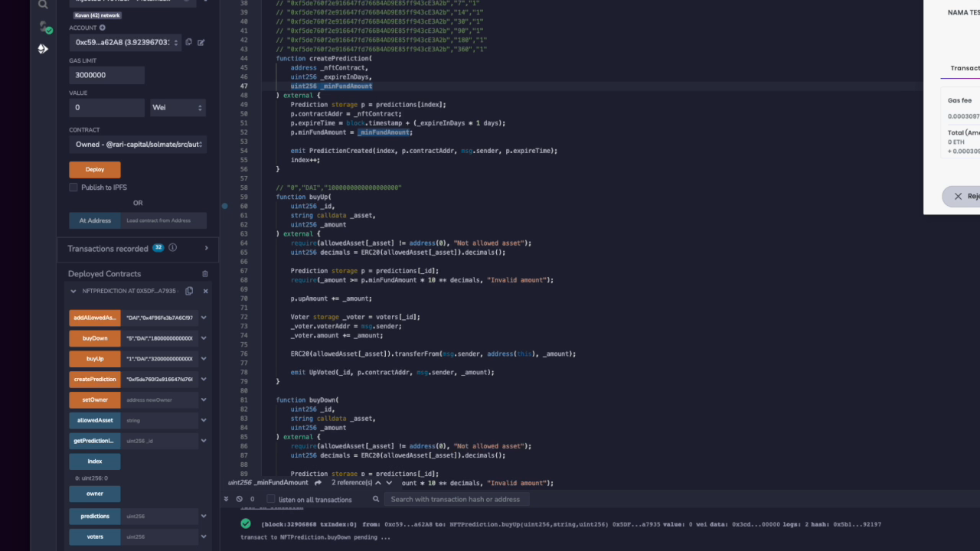Open the Wei unit dropdown

[x=178, y=107]
